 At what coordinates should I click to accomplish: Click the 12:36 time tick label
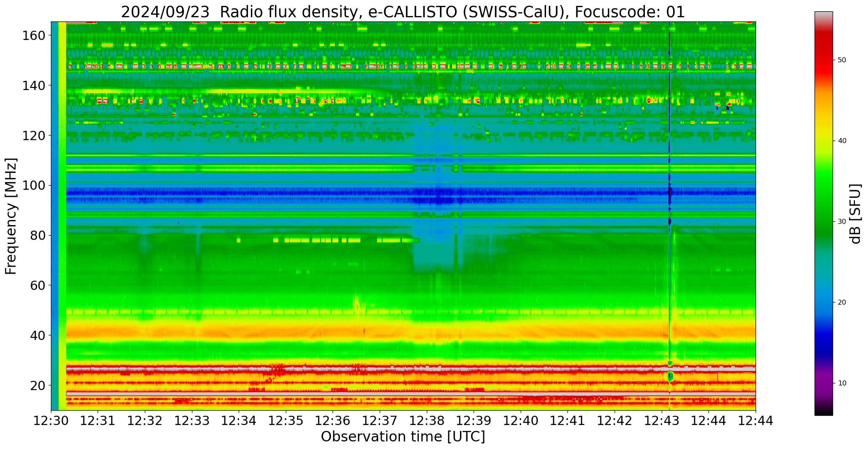click(333, 421)
